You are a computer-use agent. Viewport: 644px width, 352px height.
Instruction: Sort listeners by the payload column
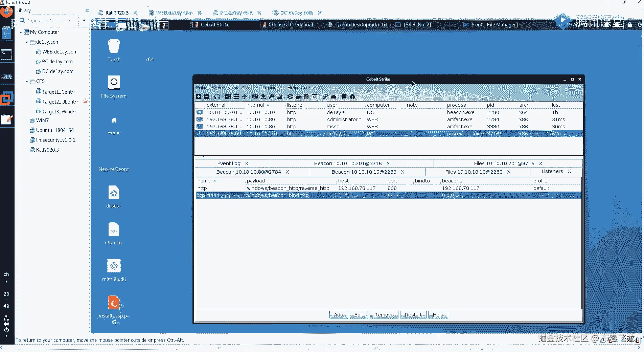256,181
